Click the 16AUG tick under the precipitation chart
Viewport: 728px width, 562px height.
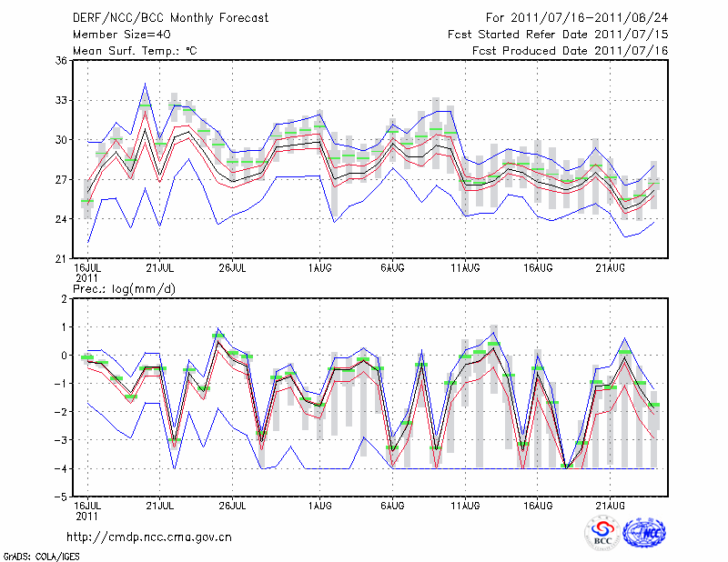pyautogui.click(x=539, y=505)
